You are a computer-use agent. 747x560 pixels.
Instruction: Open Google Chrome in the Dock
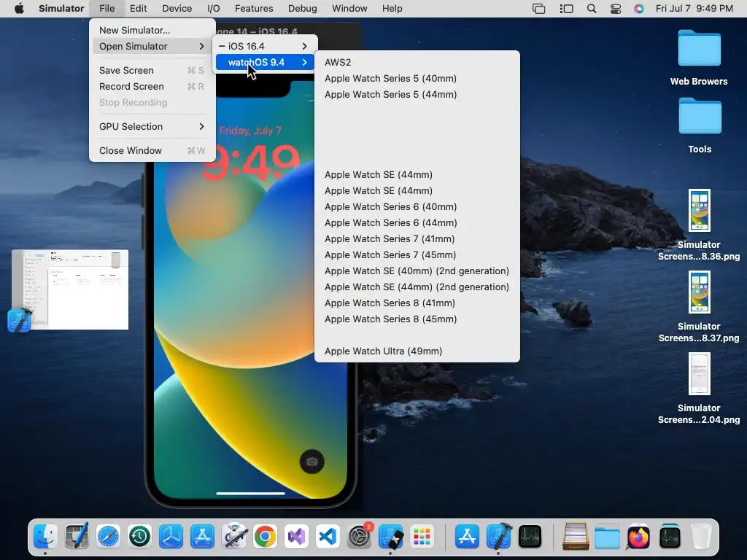click(265, 537)
